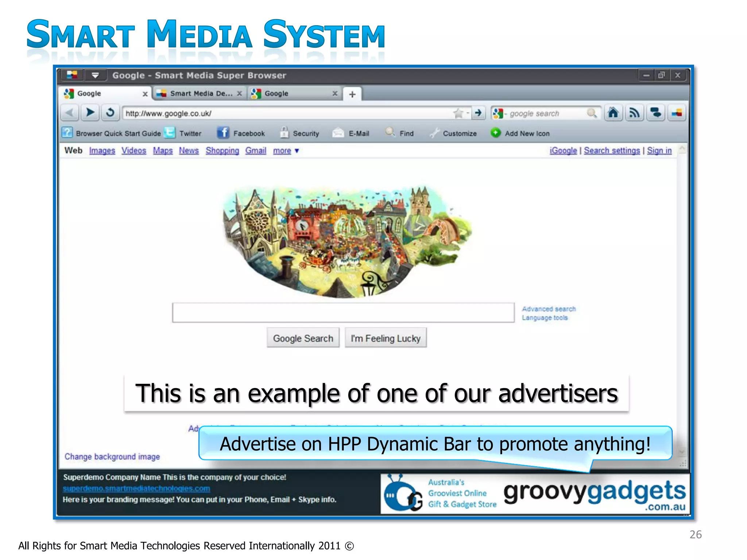Click the I'm Feeling Lucky button
747x560 pixels.
tap(386, 338)
